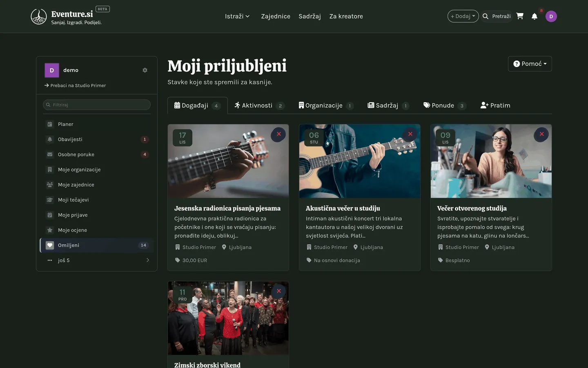The width and height of the screenshot is (588, 368).
Task: Select Obavijesti in sidebar
Action: 97,139
